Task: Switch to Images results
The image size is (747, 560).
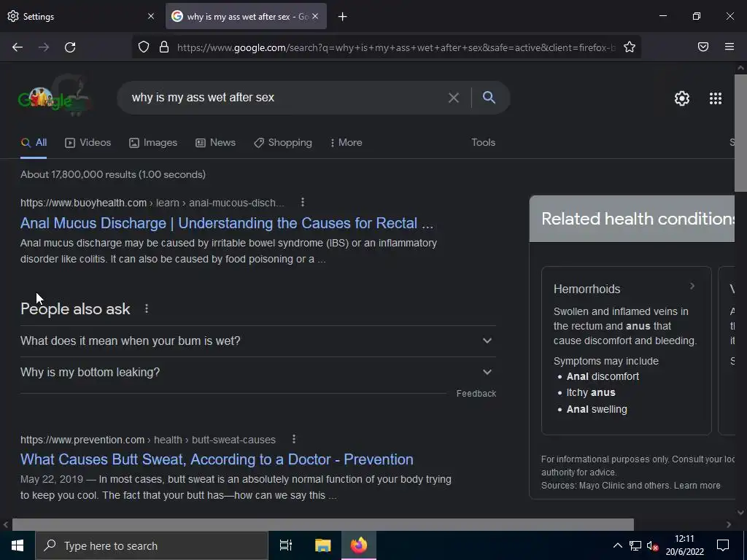Action: pos(153,142)
